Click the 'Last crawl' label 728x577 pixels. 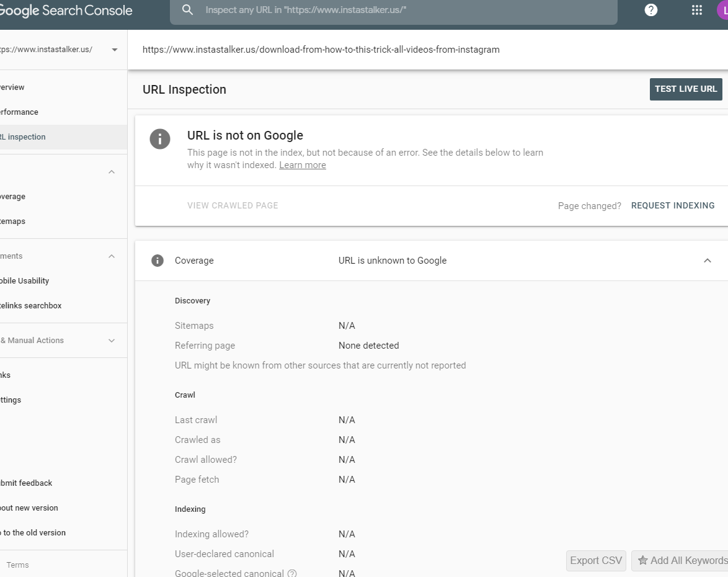196,420
